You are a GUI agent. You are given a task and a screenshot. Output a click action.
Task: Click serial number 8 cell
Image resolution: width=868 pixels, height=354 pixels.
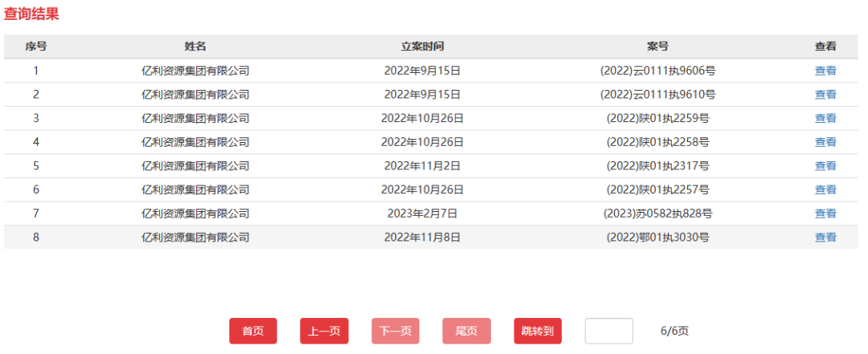[x=36, y=238]
